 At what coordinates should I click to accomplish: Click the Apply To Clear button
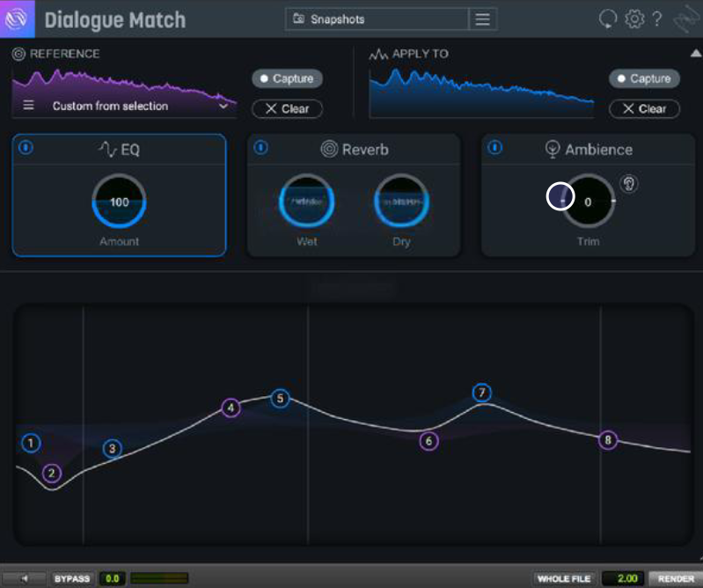click(644, 109)
